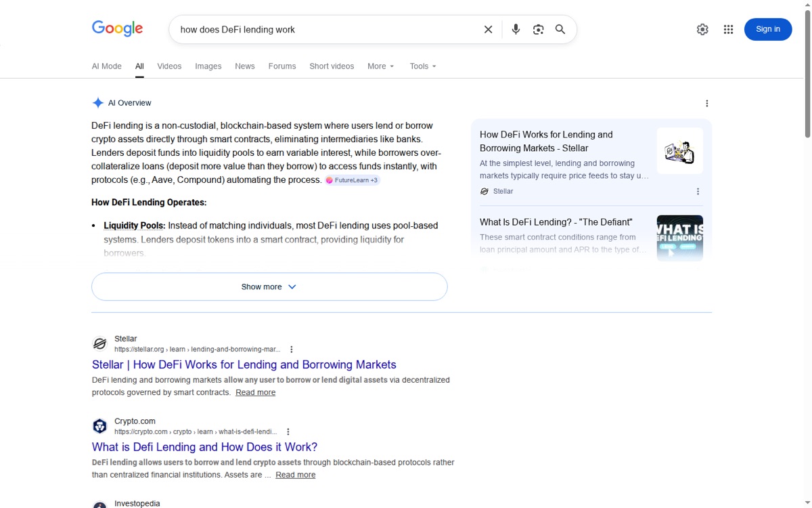Open the Liquidity Pools highlighted term
The width and height of the screenshot is (812, 508).
[x=134, y=226]
